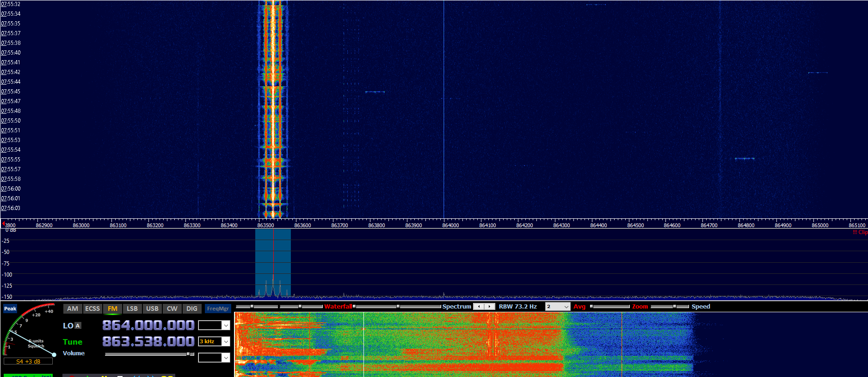
Task: Click the LO A selector button
Action: (78, 326)
